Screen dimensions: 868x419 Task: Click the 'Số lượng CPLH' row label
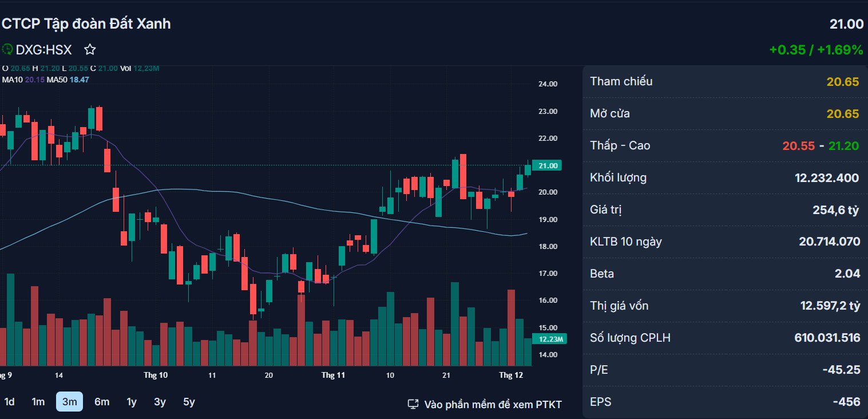point(630,338)
